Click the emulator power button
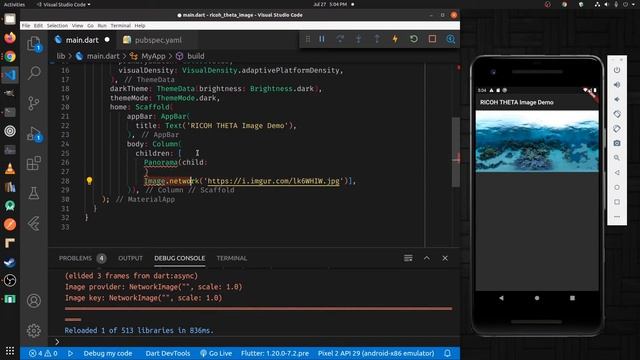 point(617,70)
